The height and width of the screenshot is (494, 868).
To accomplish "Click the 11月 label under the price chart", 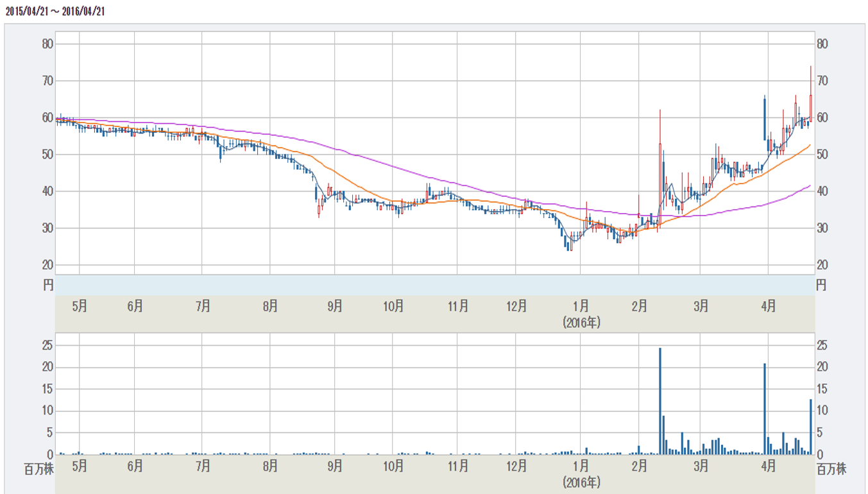I will 458,306.
